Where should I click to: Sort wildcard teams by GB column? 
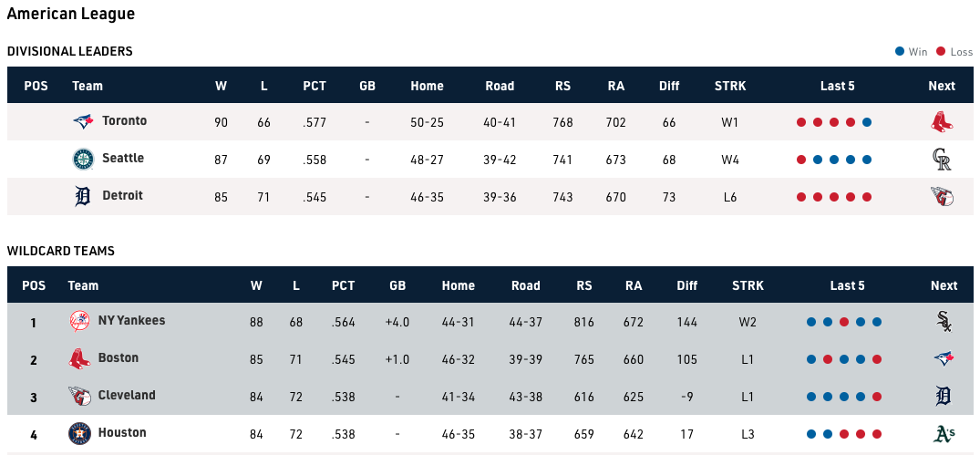pos(397,285)
